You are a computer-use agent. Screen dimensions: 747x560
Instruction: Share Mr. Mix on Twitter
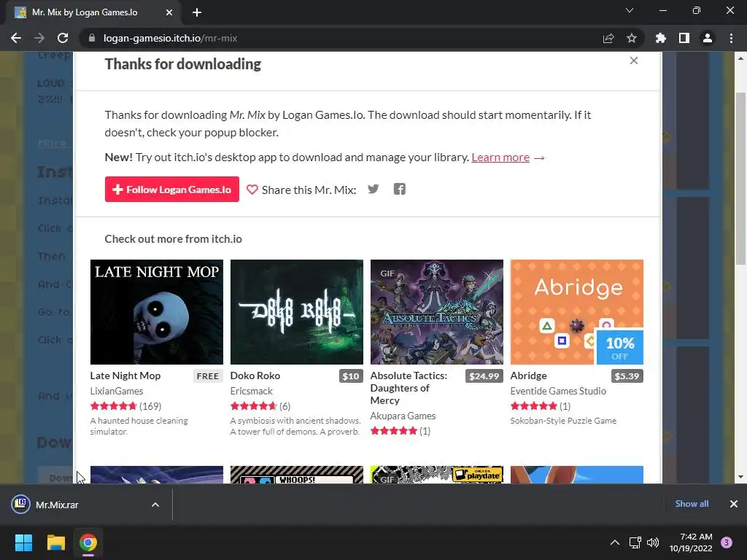(373, 189)
